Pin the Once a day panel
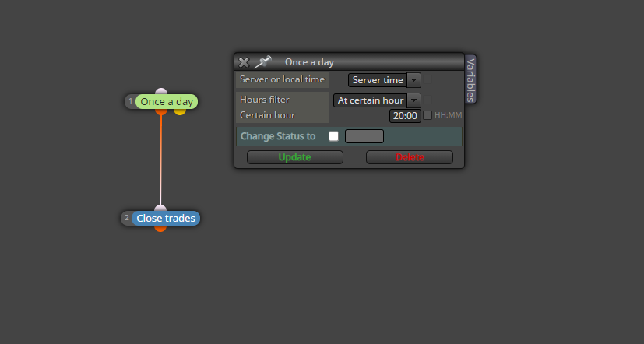Image resolution: width=644 pixels, height=344 pixels. (x=263, y=62)
